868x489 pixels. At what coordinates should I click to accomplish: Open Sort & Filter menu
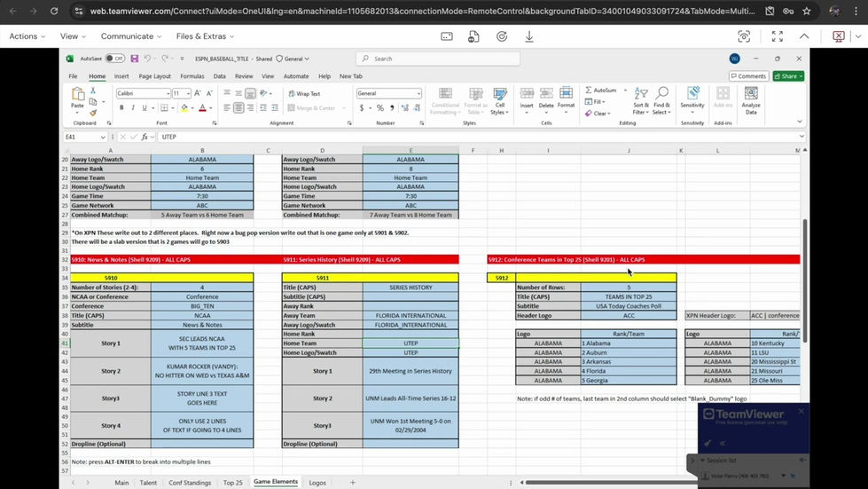pos(641,101)
